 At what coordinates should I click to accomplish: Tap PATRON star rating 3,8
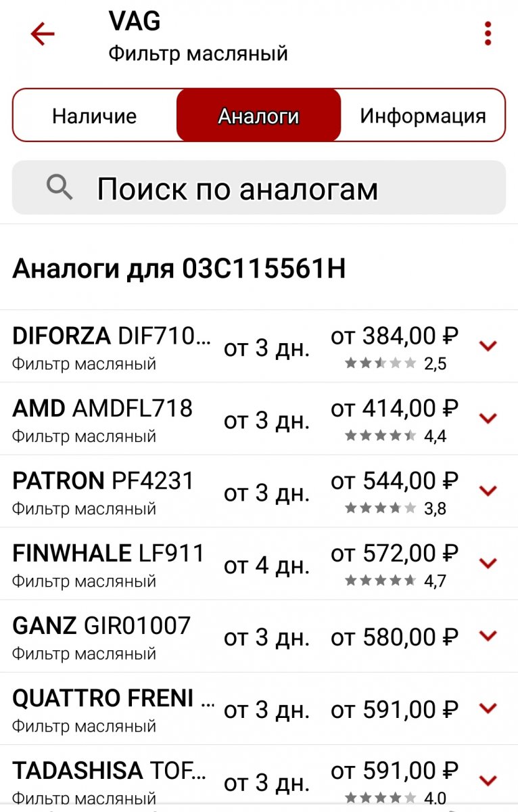(396, 509)
